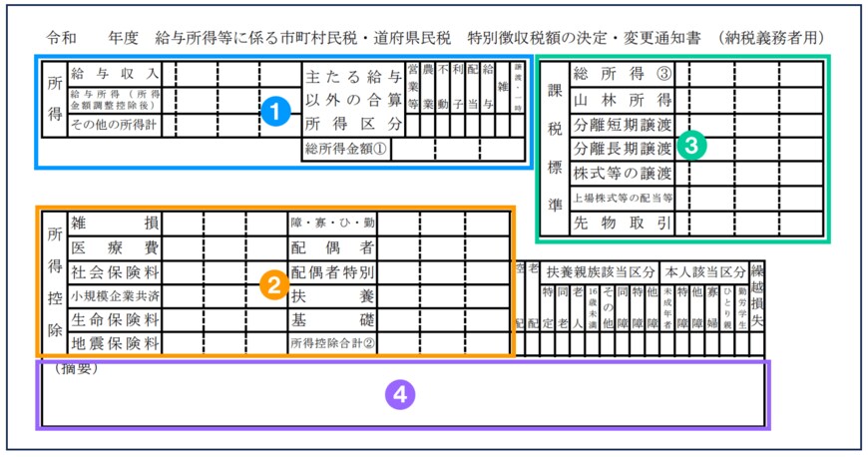The height and width of the screenshot is (457, 868).
Task: Select the 医療費 deduction row
Action: tap(115, 246)
